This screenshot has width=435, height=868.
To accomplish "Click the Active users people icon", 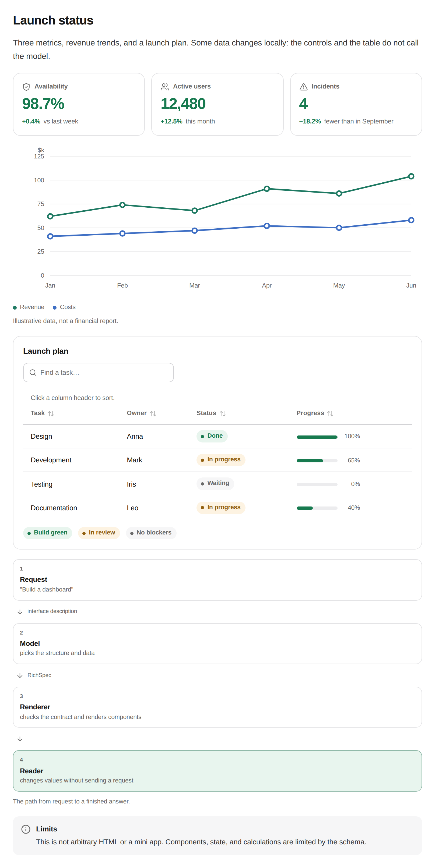I will tap(164, 87).
